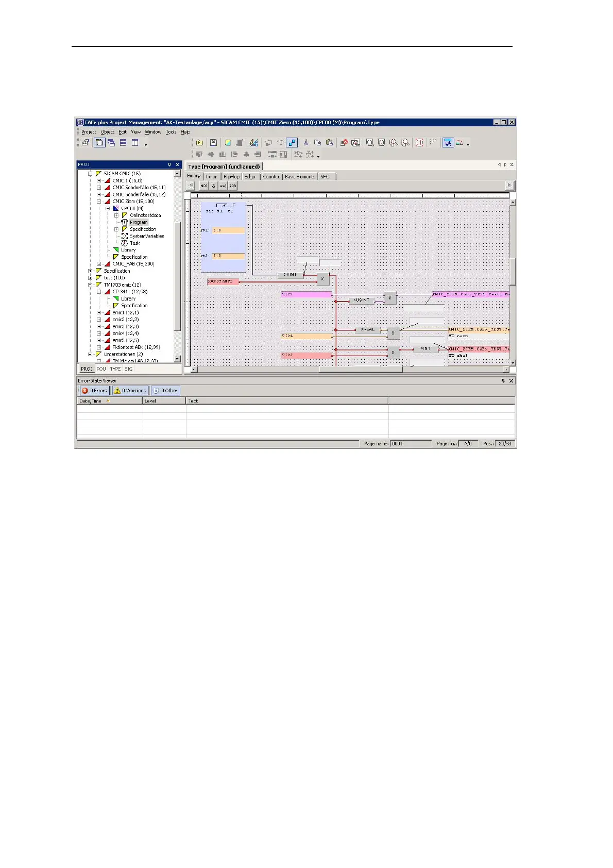This screenshot has width=613, height=868.
Task: Open the Tools menu
Action: click(x=171, y=132)
